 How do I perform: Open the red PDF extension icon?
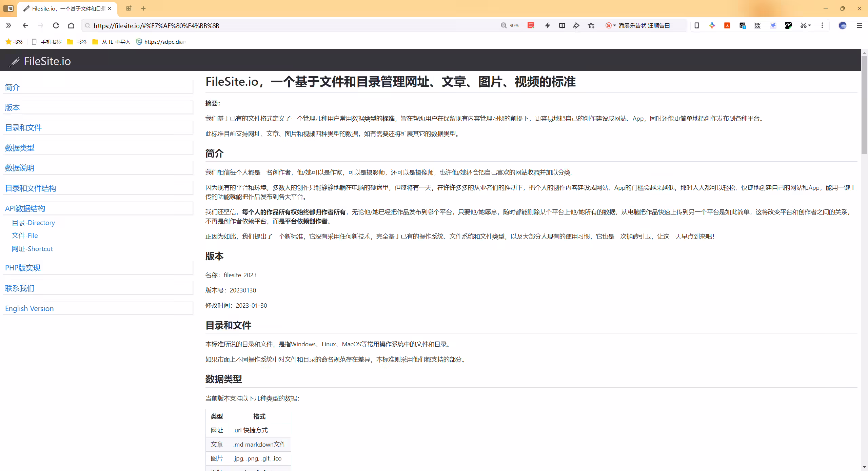coord(727,25)
